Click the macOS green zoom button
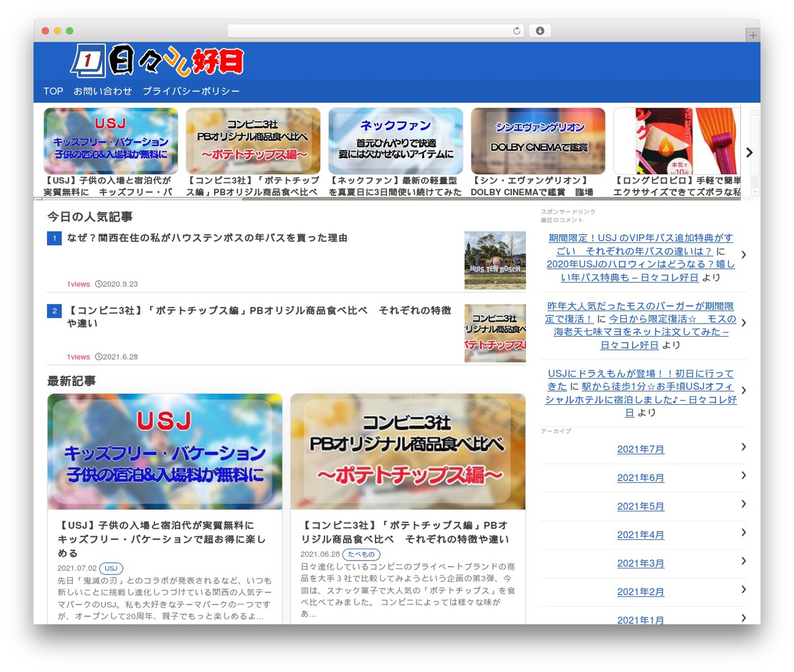This screenshot has height=672, width=794. [x=69, y=31]
